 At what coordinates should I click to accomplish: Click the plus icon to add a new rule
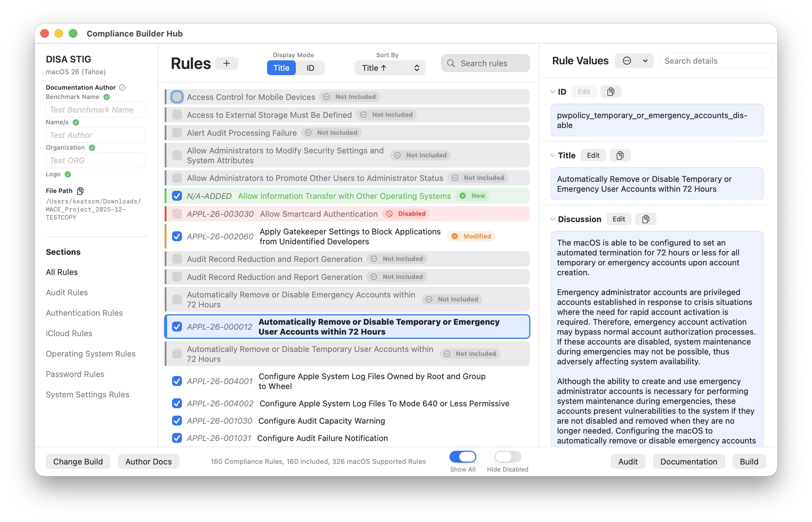[226, 63]
